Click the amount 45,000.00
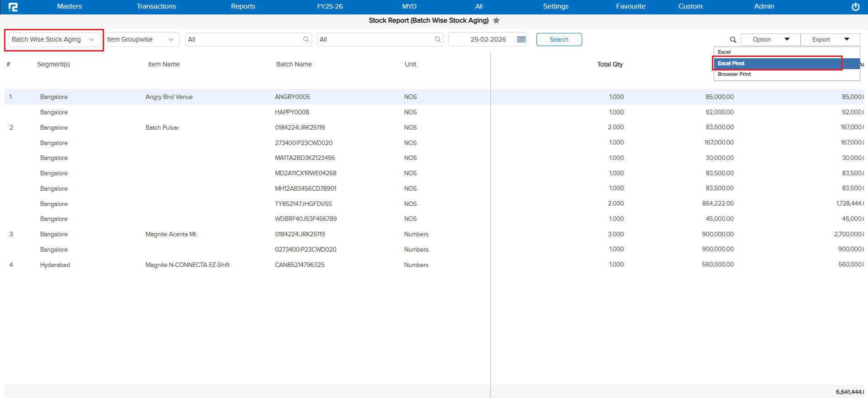This screenshot has width=868, height=398. (x=720, y=219)
